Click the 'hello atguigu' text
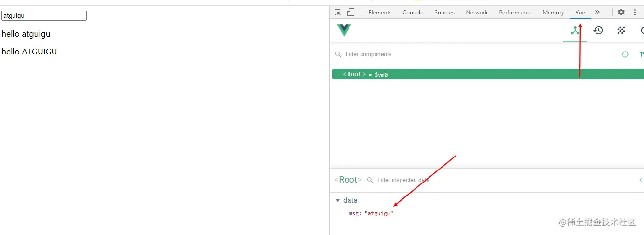This screenshot has height=235, width=644. click(x=26, y=34)
